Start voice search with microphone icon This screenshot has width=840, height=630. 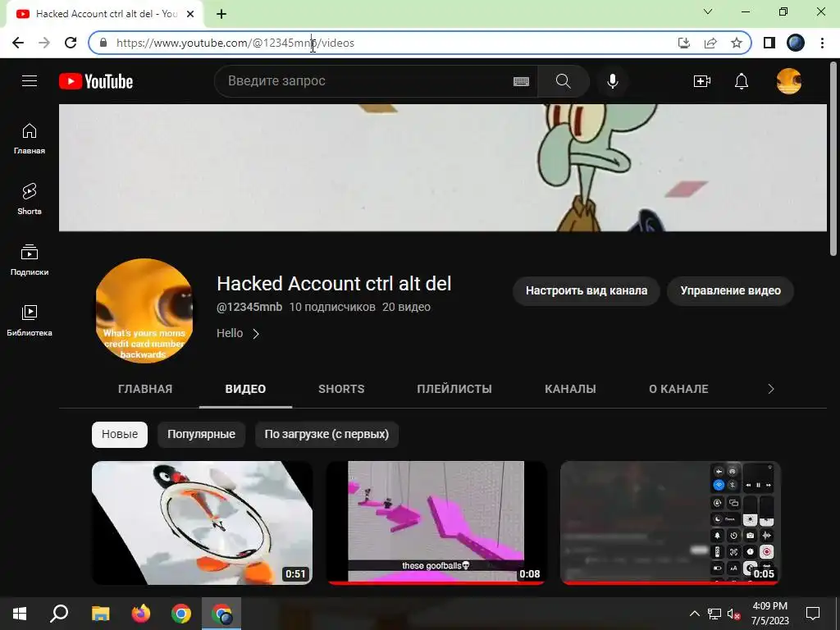(x=612, y=81)
